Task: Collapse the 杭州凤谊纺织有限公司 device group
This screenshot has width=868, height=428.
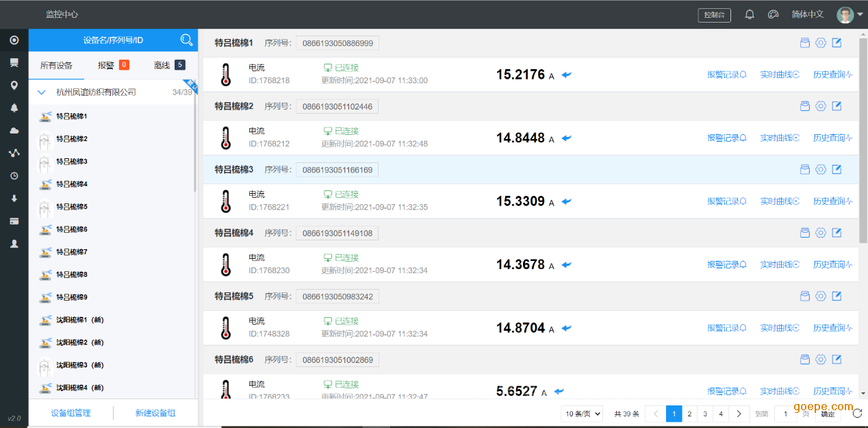Action: click(42, 92)
